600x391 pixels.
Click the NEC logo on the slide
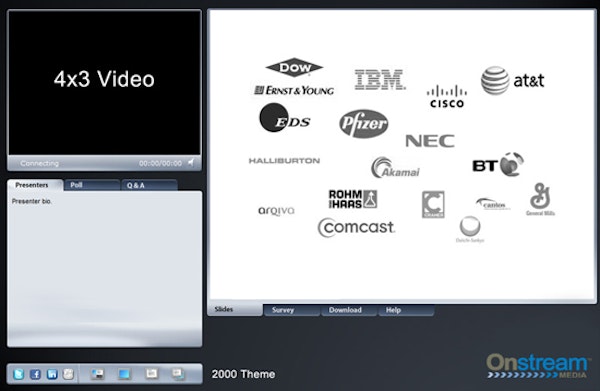(x=430, y=141)
